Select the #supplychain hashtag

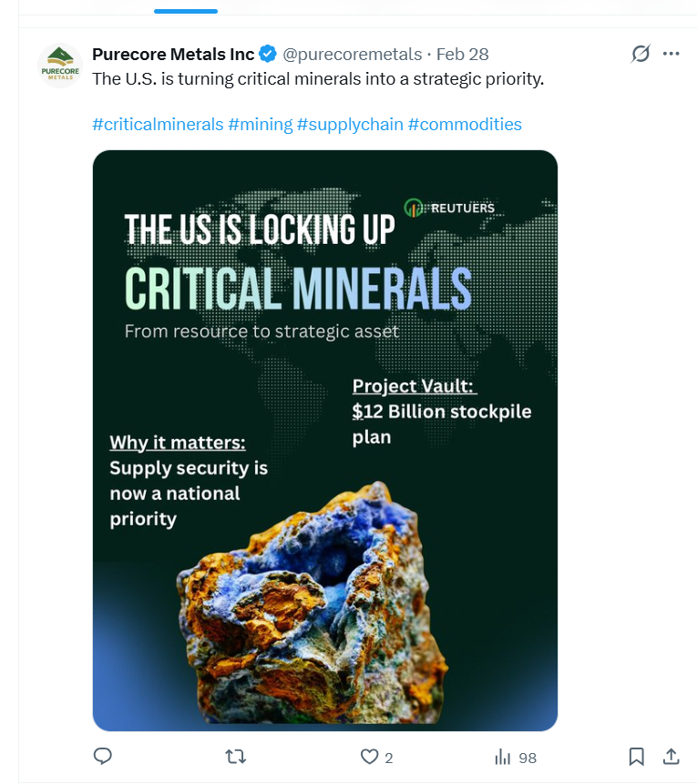click(x=349, y=124)
